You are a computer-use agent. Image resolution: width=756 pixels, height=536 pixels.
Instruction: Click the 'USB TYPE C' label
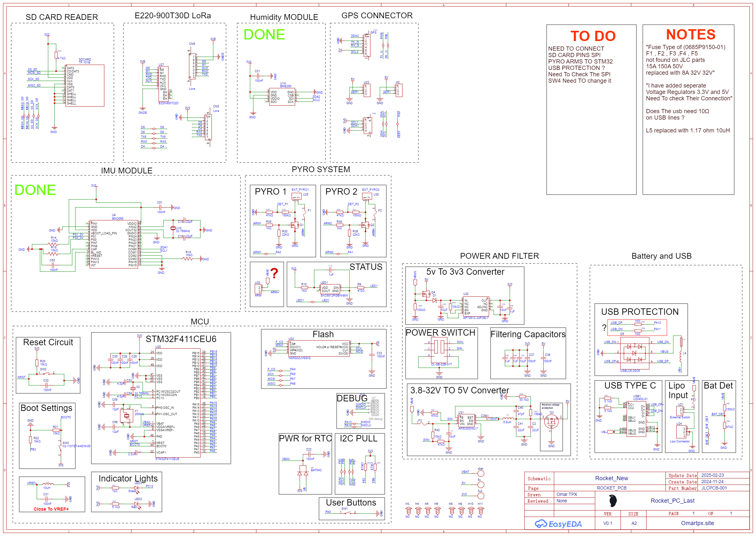pos(630,385)
